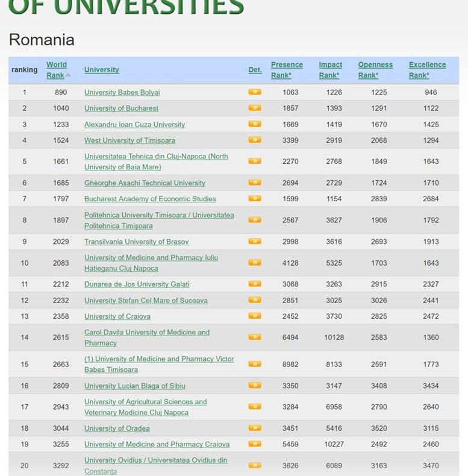Select excellence rank value 946

(431, 92)
